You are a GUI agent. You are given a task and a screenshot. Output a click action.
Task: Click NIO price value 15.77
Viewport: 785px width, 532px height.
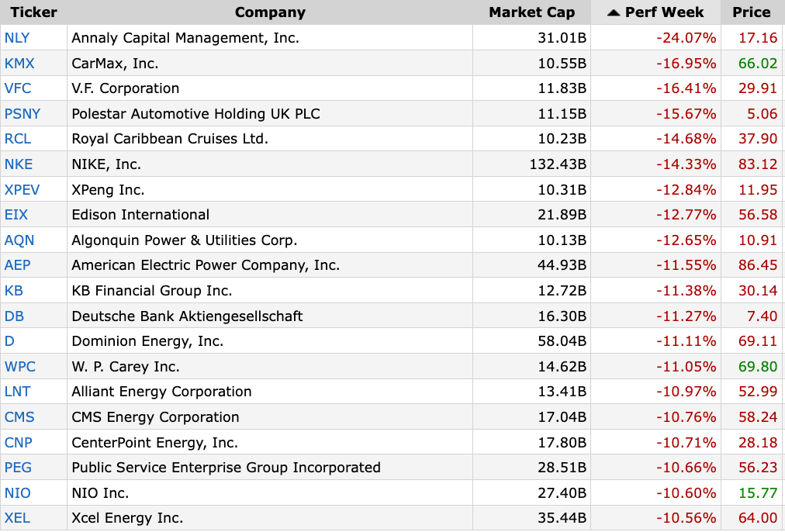tap(758, 493)
